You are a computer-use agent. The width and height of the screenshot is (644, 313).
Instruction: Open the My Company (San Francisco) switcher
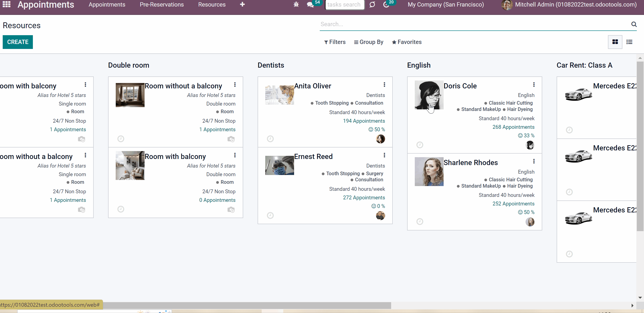[x=446, y=5]
